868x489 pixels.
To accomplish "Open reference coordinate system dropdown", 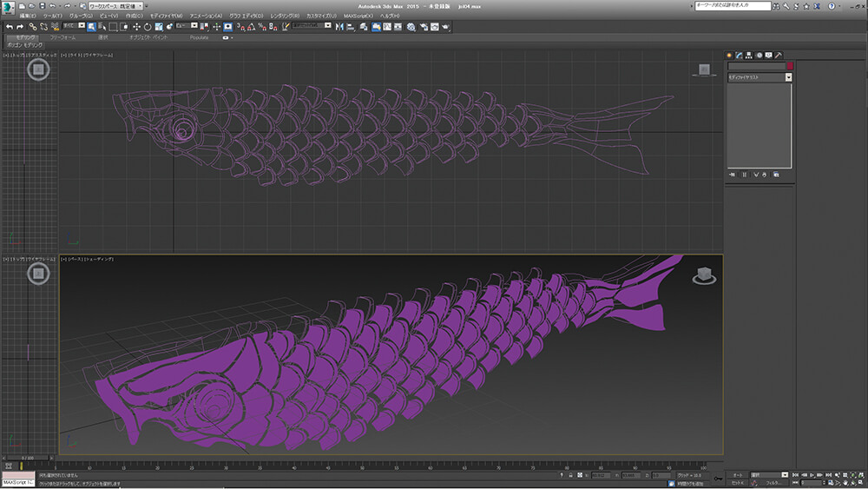I will 187,25.
